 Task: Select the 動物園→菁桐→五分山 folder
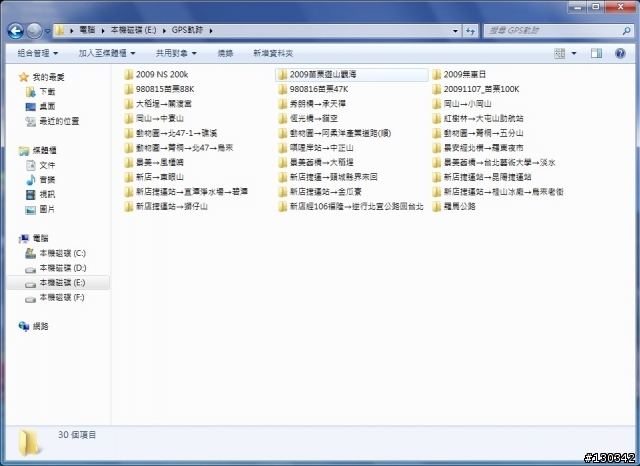coord(478,133)
